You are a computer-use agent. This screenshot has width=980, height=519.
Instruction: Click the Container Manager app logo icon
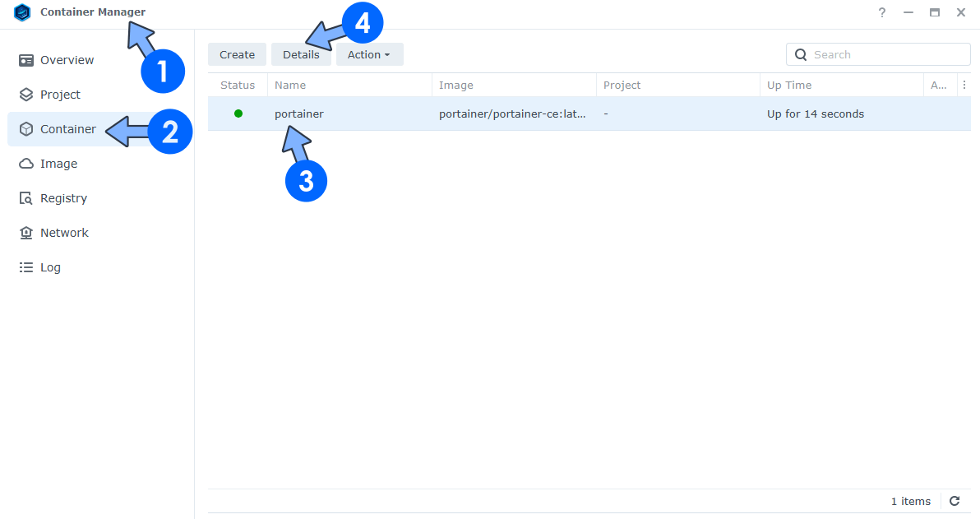(22, 12)
